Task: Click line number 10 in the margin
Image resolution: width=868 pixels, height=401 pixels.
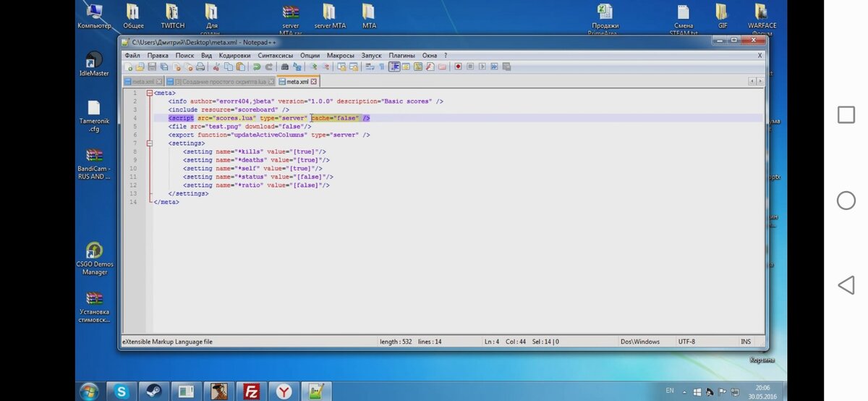Action: (133, 168)
